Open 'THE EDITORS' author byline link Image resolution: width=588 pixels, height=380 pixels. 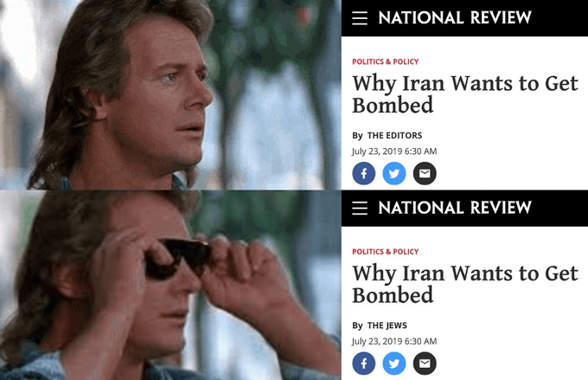[394, 136]
